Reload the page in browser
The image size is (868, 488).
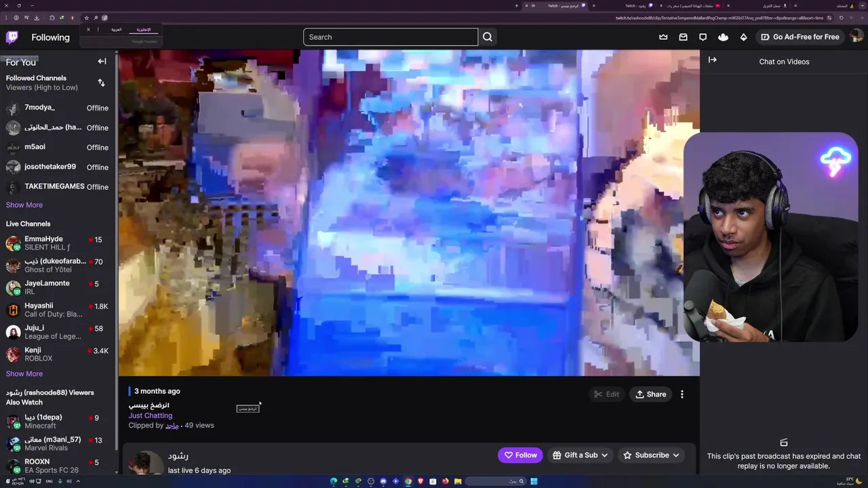[841, 18]
